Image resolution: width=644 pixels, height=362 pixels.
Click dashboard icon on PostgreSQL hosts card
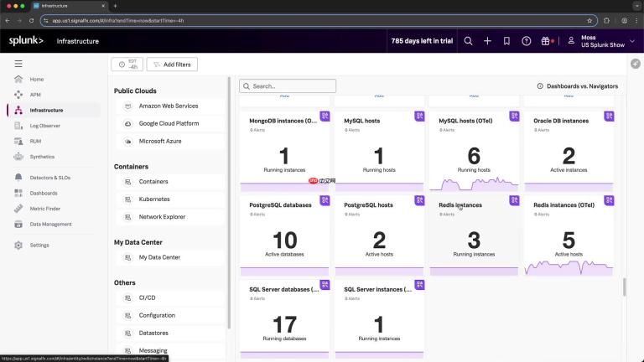(419, 200)
